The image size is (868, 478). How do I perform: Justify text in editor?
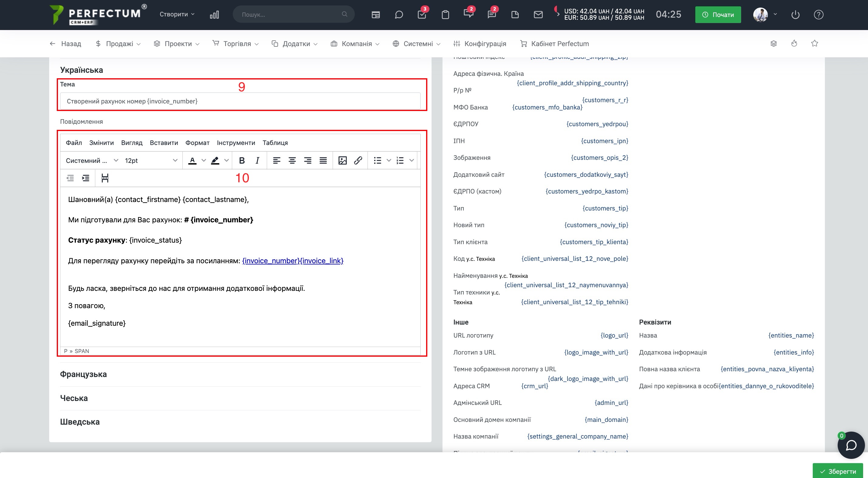[323, 160]
